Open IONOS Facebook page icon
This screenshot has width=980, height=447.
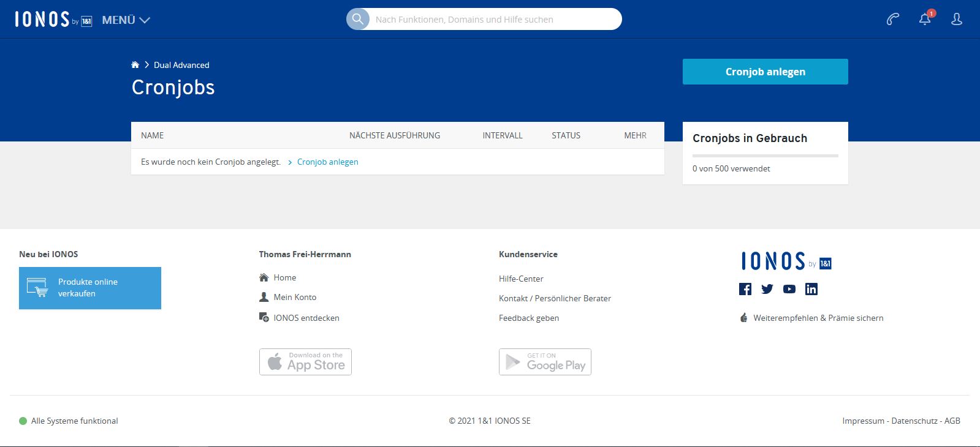click(x=745, y=289)
